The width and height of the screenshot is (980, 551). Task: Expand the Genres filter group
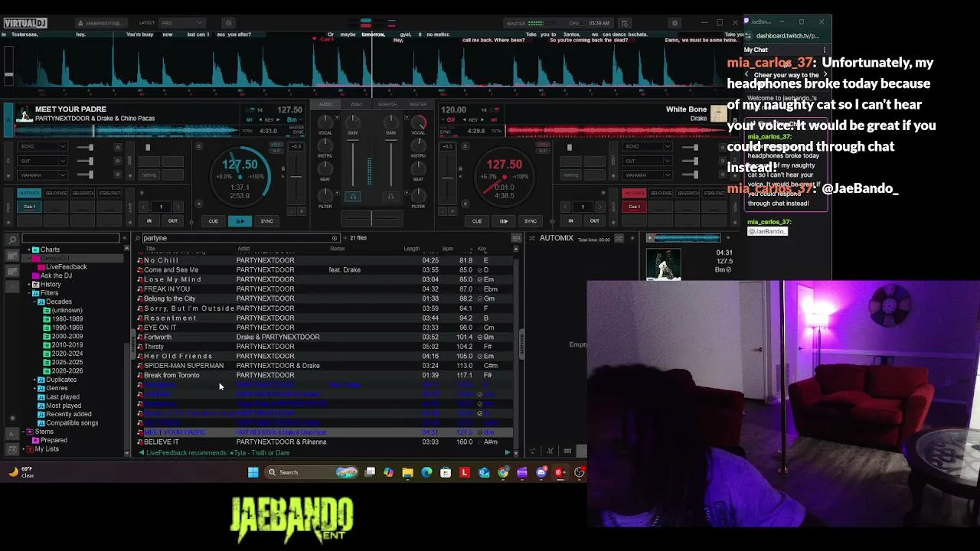(x=35, y=389)
